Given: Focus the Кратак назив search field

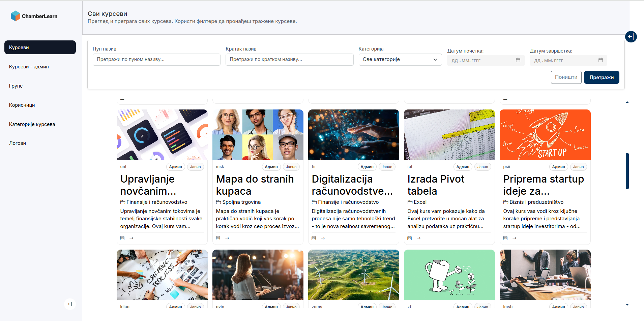Looking at the screenshot, I should tap(289, 59).
